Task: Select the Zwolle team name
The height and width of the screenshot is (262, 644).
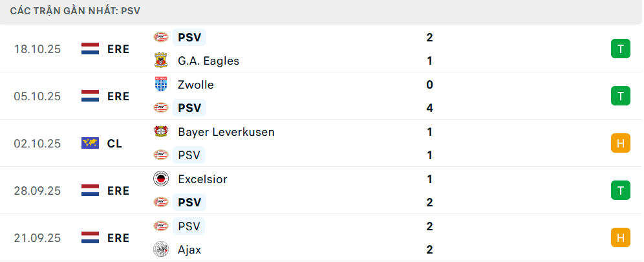Action: pyautogui.click(x=195, y=85)
